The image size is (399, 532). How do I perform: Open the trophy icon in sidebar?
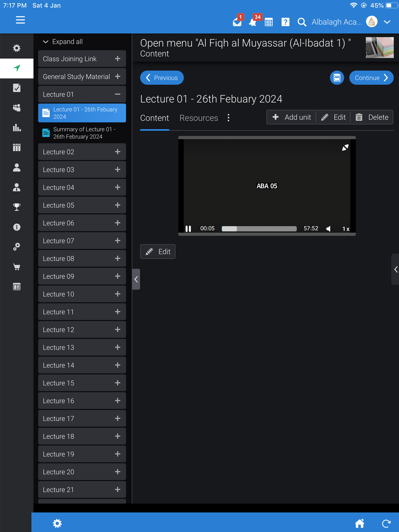17,207
